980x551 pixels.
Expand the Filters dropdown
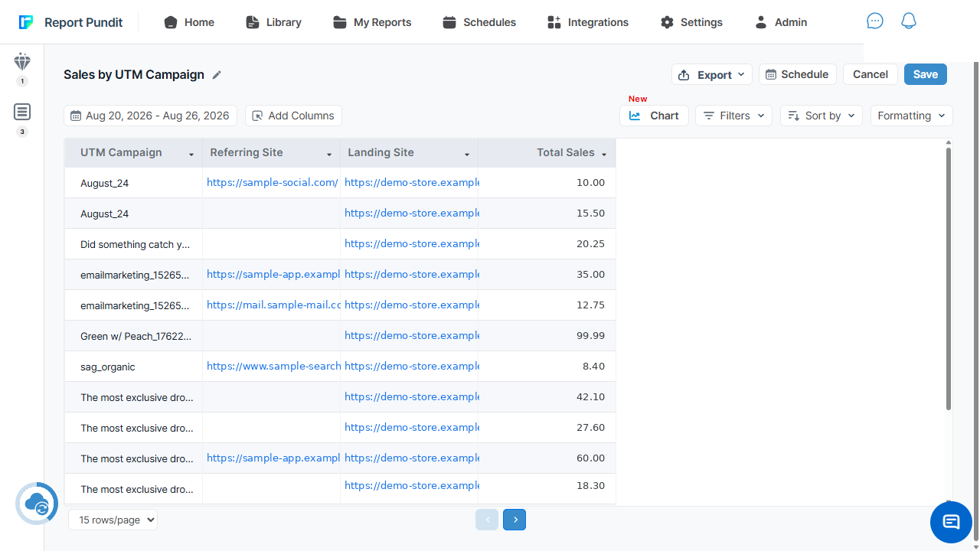point(734,116)
